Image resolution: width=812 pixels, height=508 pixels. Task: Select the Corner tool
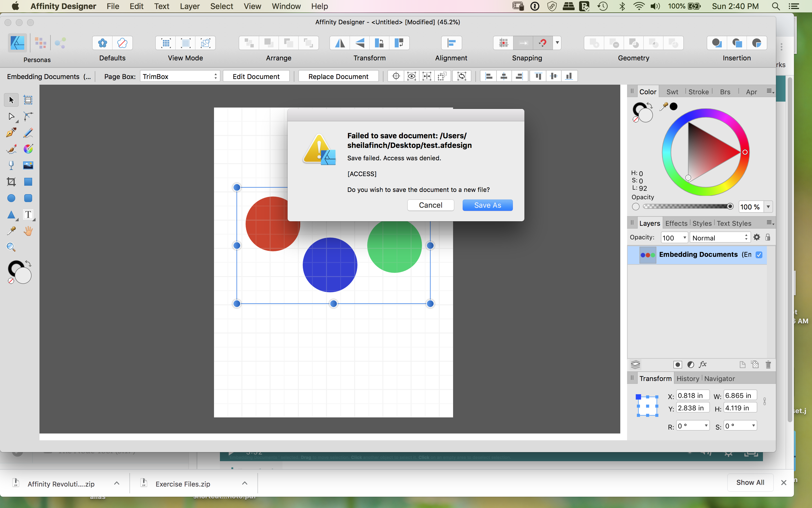pos(28,117)
